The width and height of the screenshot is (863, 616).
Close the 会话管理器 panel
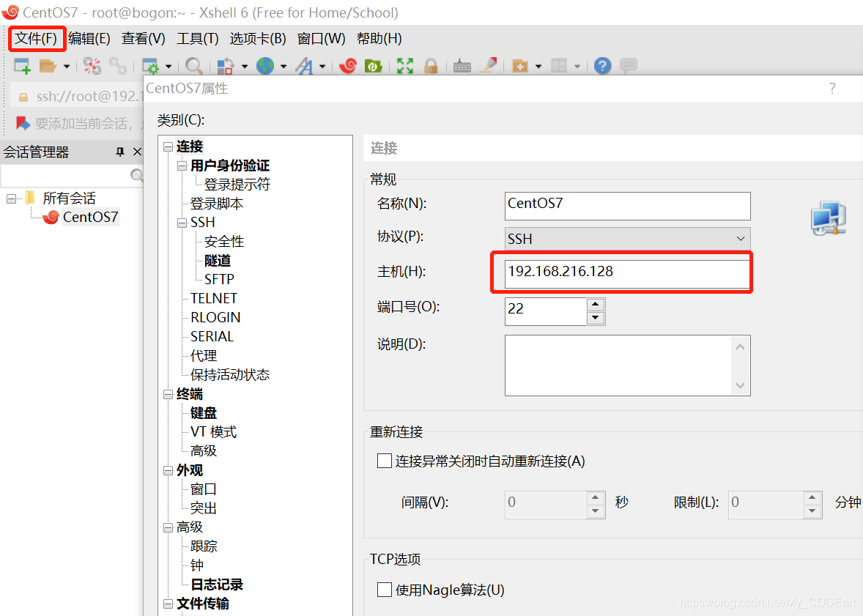tap(137, 152)
